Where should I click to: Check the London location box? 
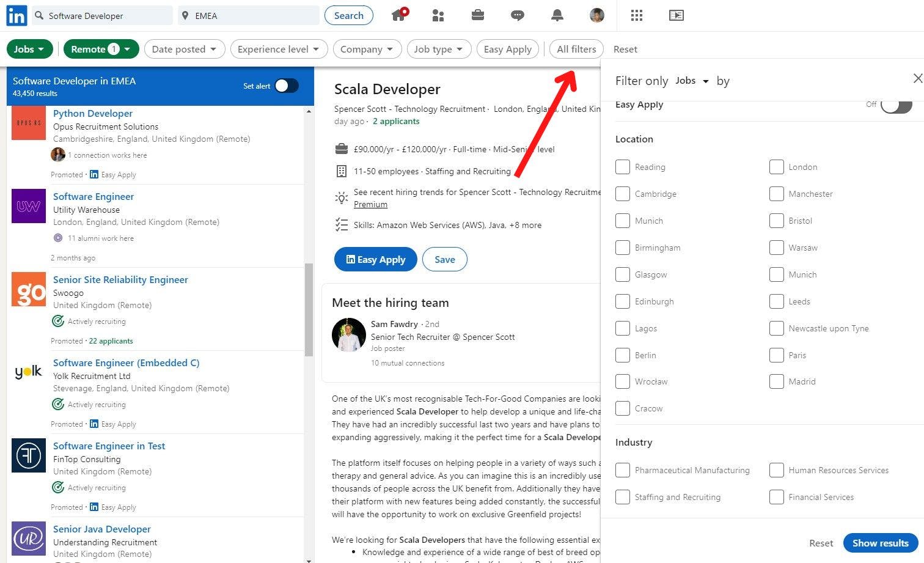(x=777, y=167)
